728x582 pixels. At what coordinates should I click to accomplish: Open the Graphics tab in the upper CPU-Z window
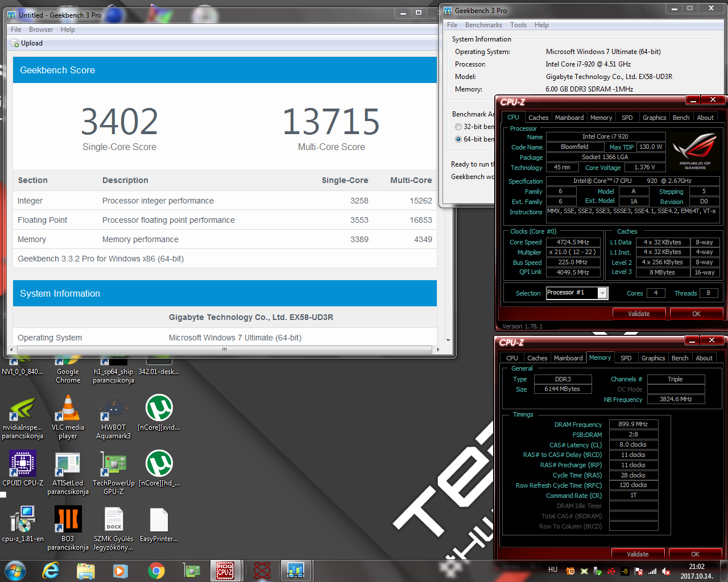coord(654,118)
